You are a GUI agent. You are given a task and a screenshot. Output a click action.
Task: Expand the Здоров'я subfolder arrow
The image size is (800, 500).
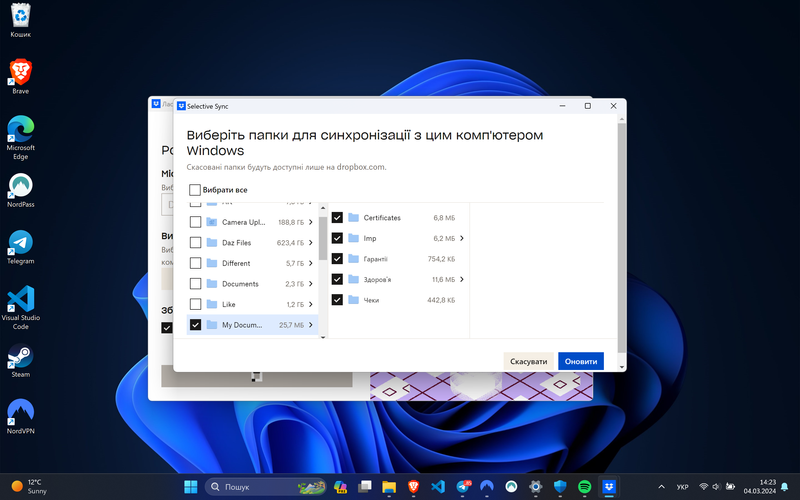pyautogui.click(x=463, y=280)
